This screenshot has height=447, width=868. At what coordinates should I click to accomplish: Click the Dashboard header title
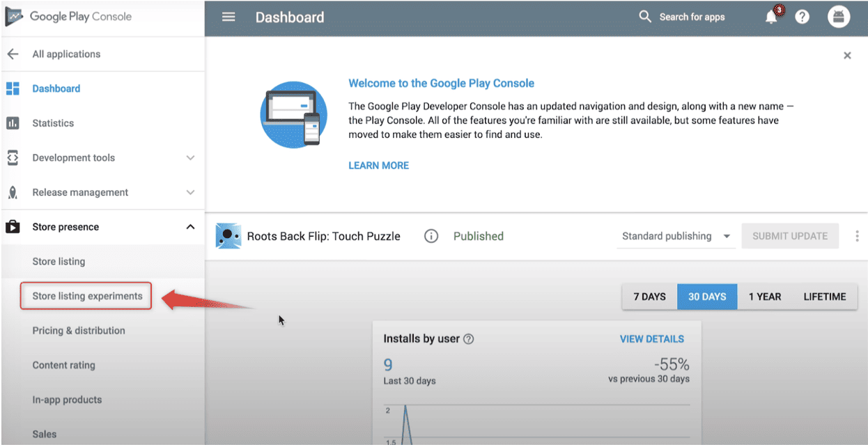point(290,17)
